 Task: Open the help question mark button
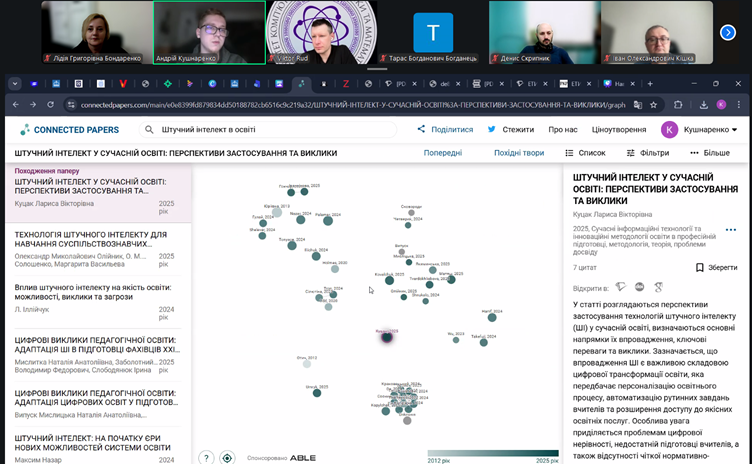tap(206, 457)
